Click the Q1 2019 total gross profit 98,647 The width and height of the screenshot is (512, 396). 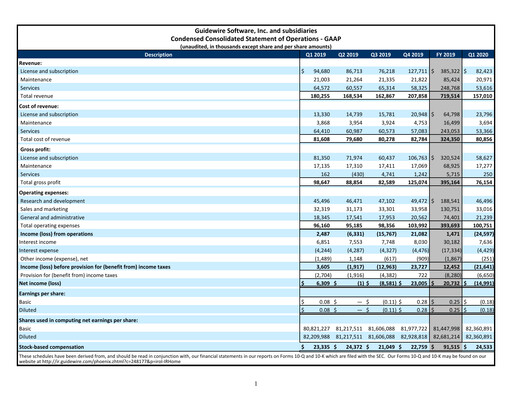322,182
